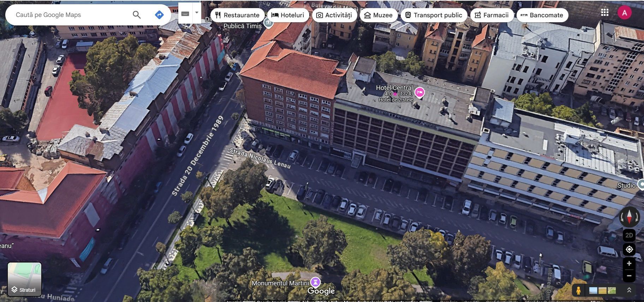
Task: Open input tools dropdown arrow
Action: pos(197,13)
